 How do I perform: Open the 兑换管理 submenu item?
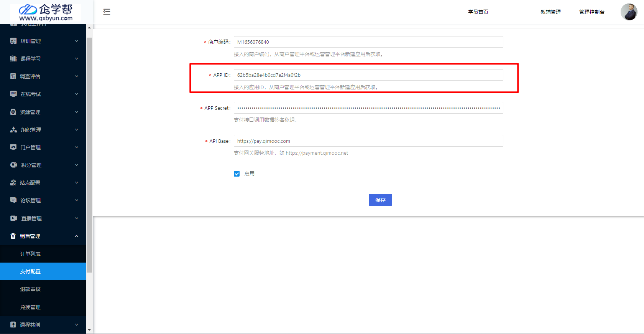43,307
